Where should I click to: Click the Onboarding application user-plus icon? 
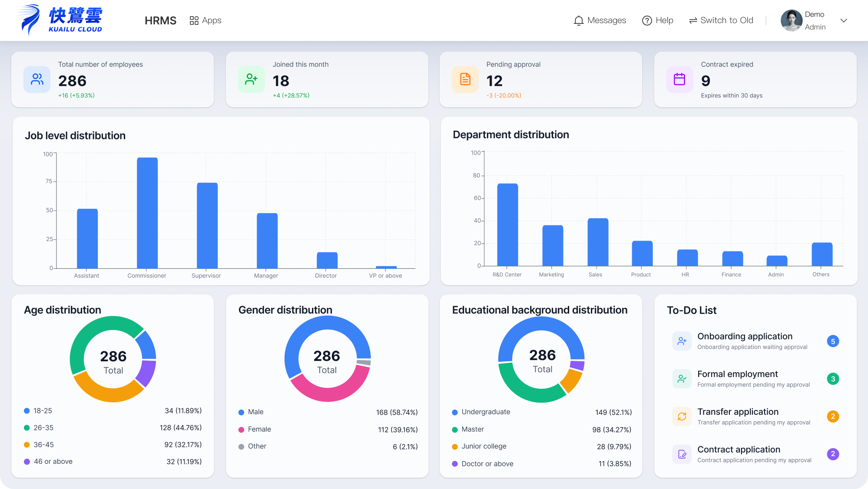(x=682, y=341)
